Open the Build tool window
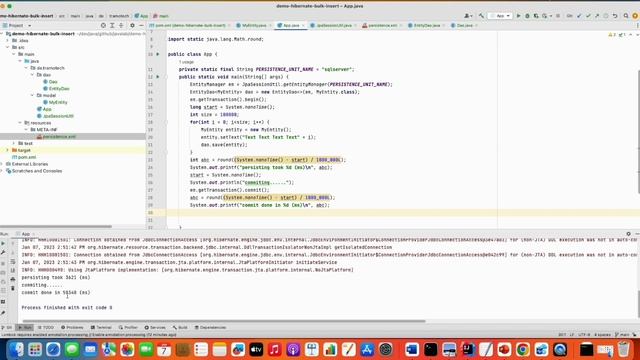The height and width of the screenshot is (360, 640). 180,327
